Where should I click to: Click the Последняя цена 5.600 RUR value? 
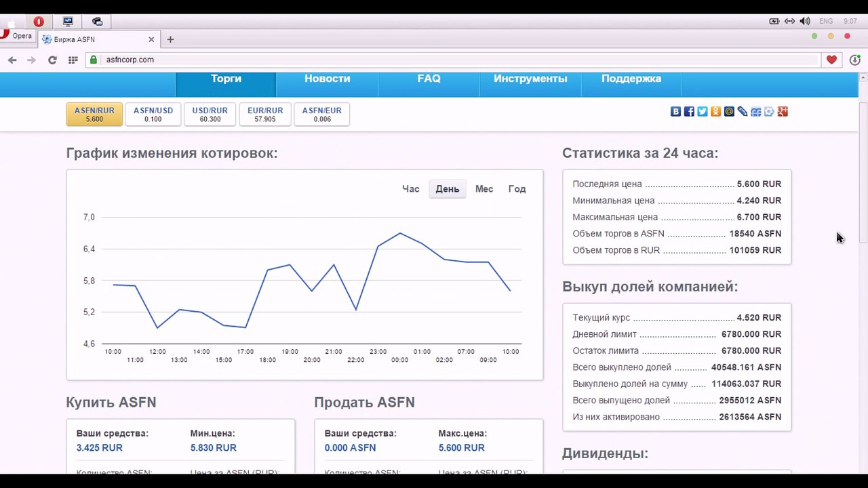coord(759,184)
